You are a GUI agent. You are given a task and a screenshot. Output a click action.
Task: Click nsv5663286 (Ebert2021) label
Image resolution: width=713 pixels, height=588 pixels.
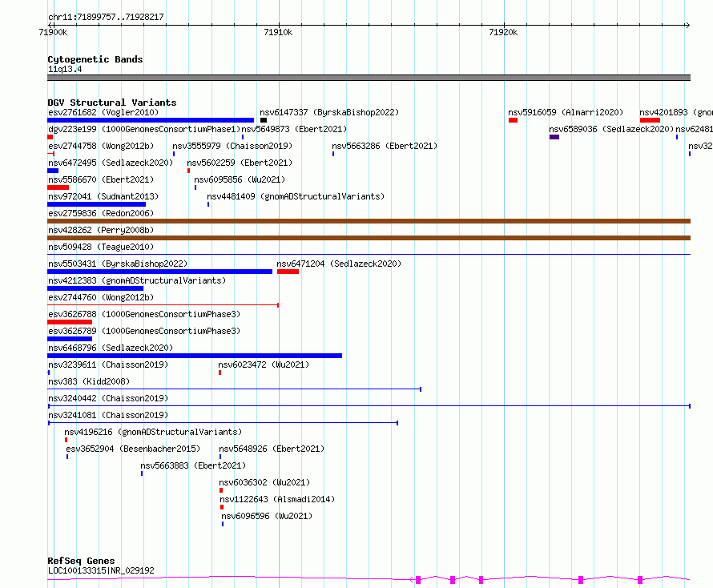tap(385, 146)
